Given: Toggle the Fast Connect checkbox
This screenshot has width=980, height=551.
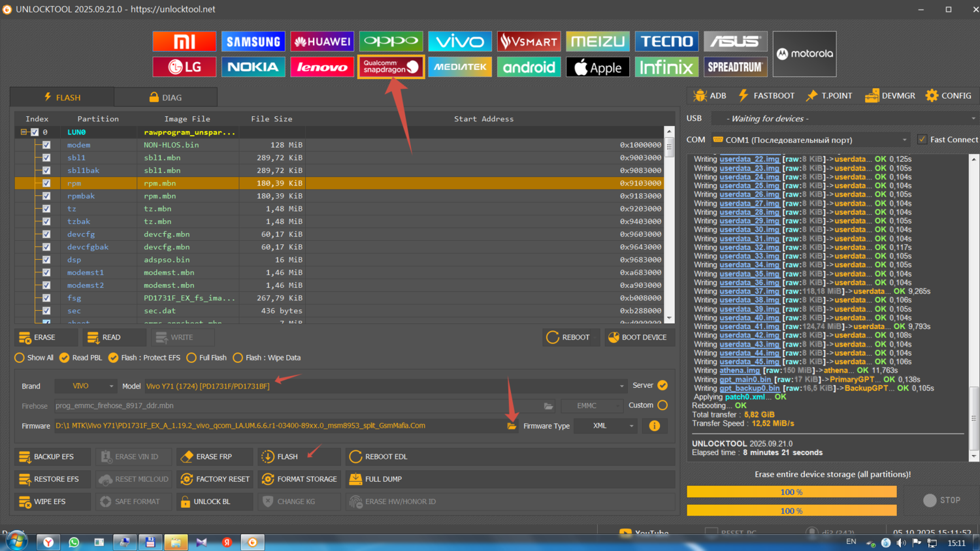Looking at the screenshot, I should click(x=922, y=140).
